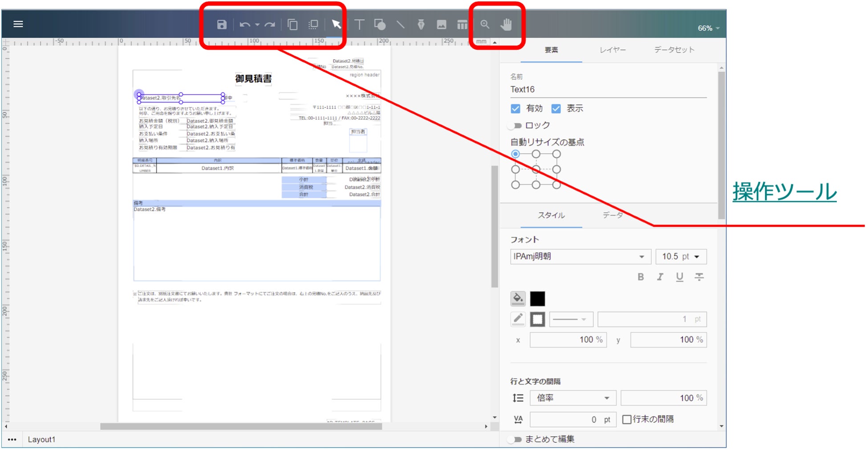868x450 pixels.
Task: Uncheck the 有効 checkbox
Action: point(515,109)
